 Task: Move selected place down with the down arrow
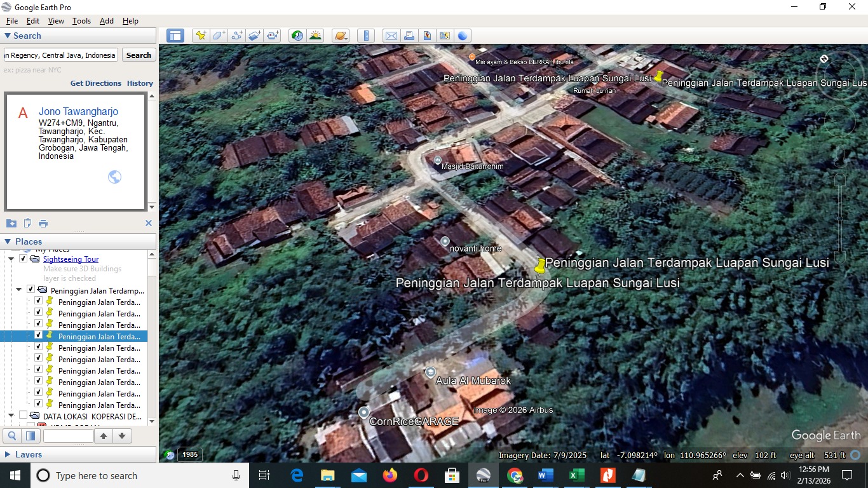121,436
